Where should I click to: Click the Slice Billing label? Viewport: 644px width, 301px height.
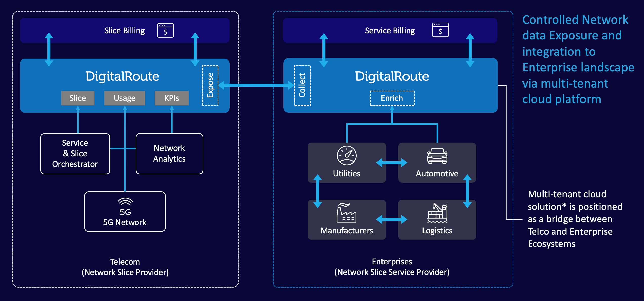tap(125, 31)
